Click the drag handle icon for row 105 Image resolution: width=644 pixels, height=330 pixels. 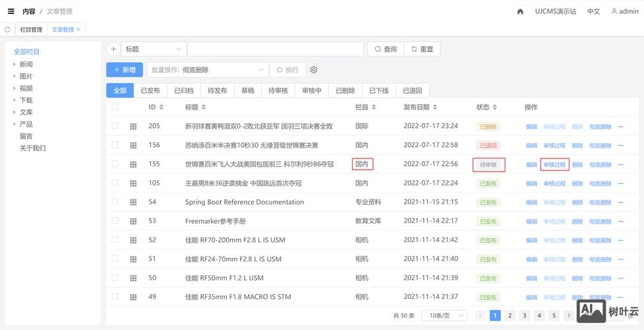point(133,183)
